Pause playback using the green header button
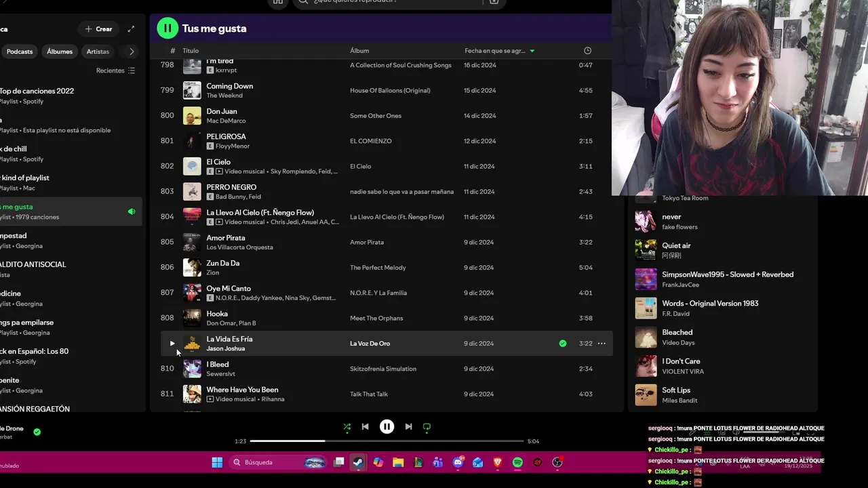868x488 pixels. click(x=167, y=28)
